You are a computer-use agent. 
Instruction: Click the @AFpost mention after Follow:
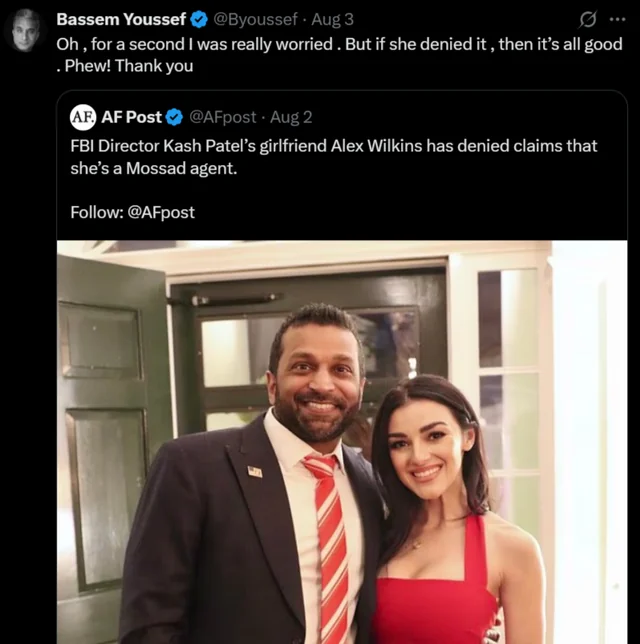[x=162, y=212]
